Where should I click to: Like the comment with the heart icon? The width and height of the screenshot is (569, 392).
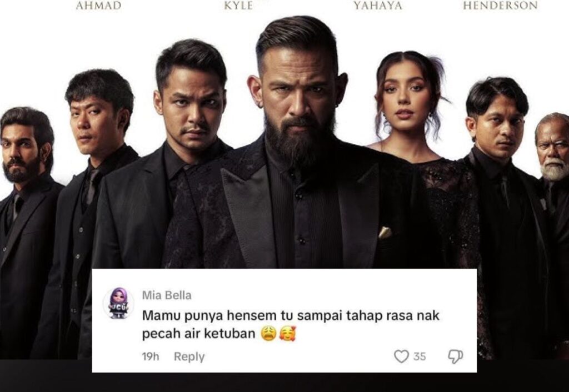pyautogui.click(x=401, y=356)
